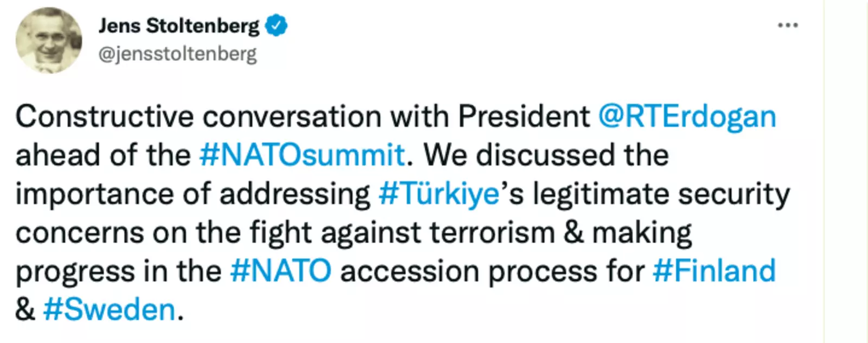
Task: Click the phrase 'fight against terrorism'
Action: (x=402, y=232)
